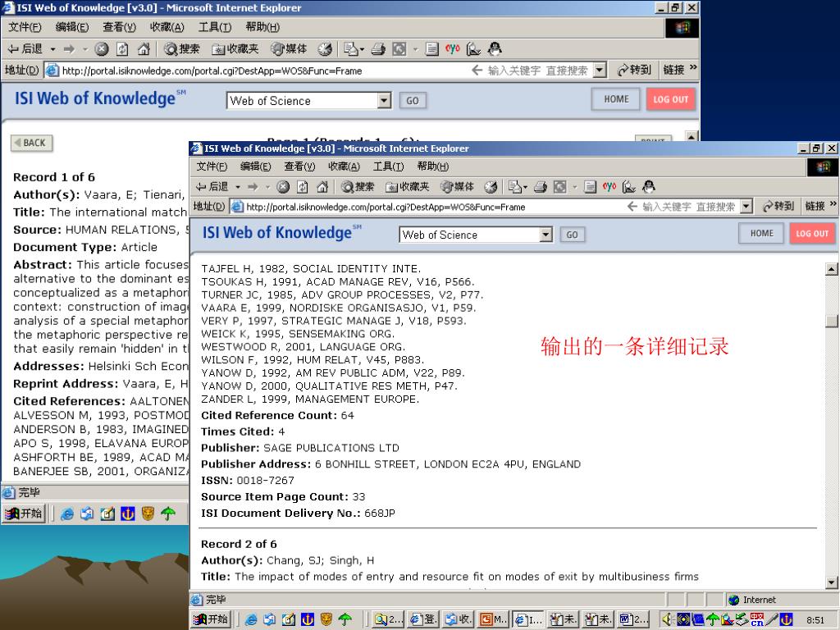Click HOME button in back window page

[616, 99]
